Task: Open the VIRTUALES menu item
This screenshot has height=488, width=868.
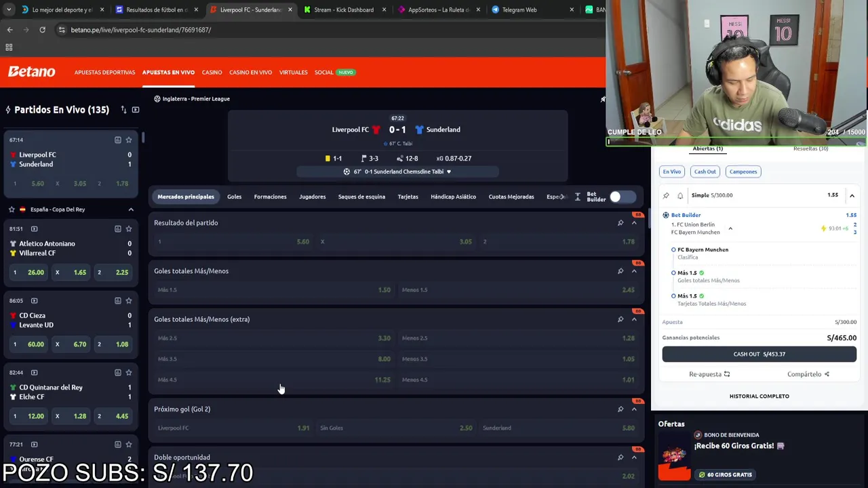Action: (293, 72)
